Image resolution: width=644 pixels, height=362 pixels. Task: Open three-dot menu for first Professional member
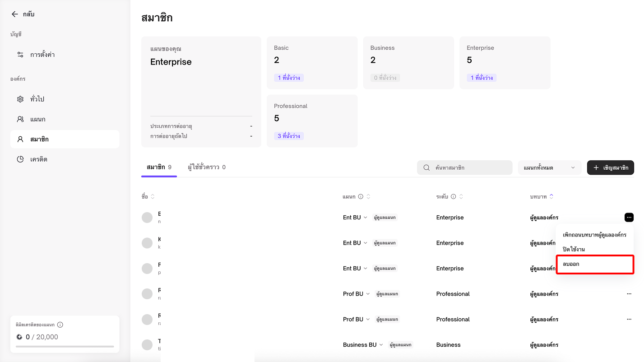(629, 294)
